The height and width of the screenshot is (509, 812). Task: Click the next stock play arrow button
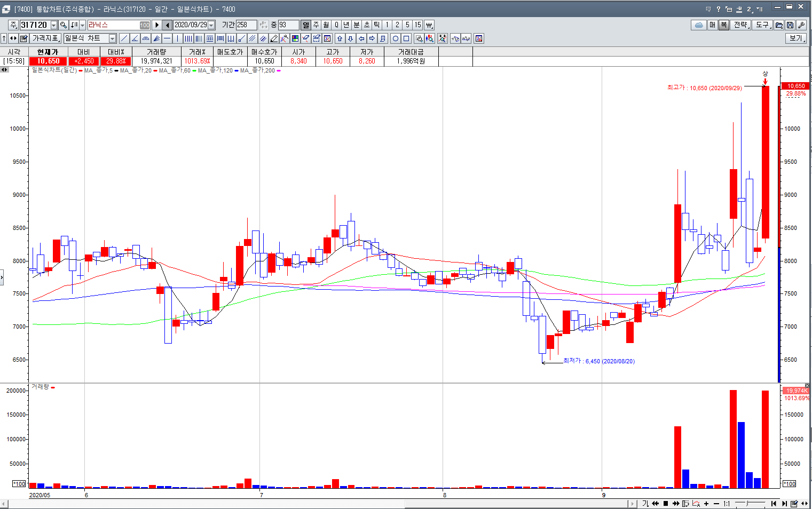pyautogui.click(x=157, y=25)
